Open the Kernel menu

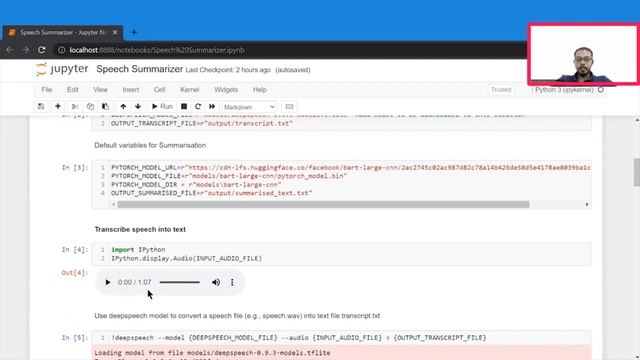189,90
